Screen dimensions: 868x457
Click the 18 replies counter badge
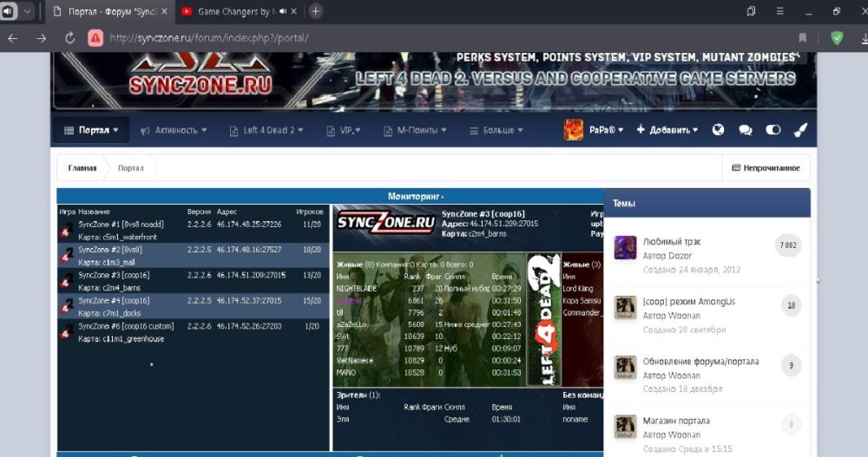coord(791,305)
